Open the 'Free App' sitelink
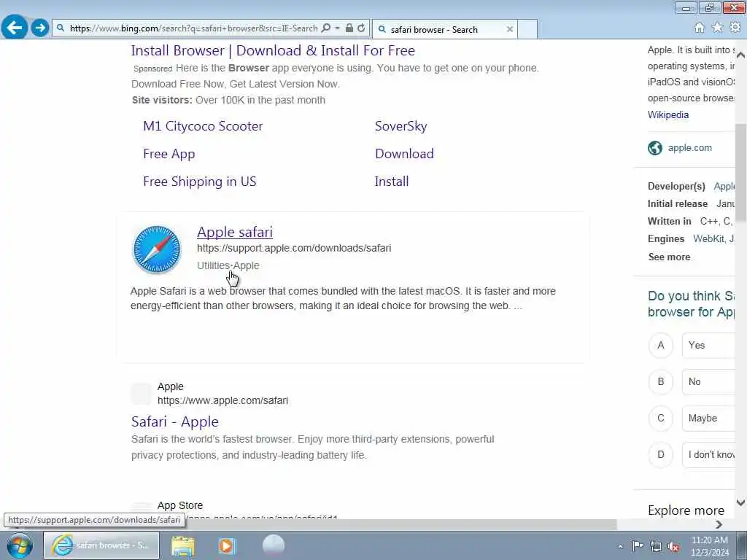 pos(169,154)
